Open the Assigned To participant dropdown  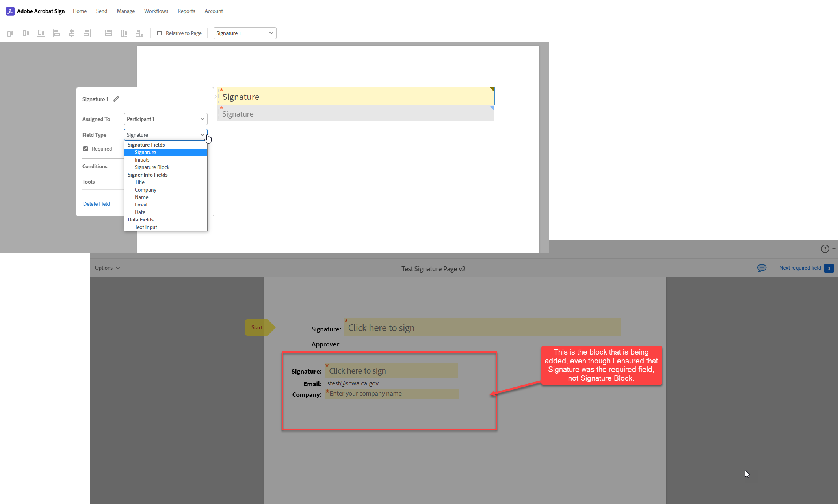(x=165, y=119)
